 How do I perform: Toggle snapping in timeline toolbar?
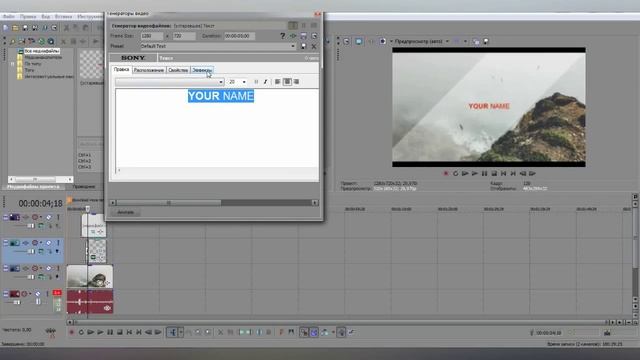click(x=304, y=332)
